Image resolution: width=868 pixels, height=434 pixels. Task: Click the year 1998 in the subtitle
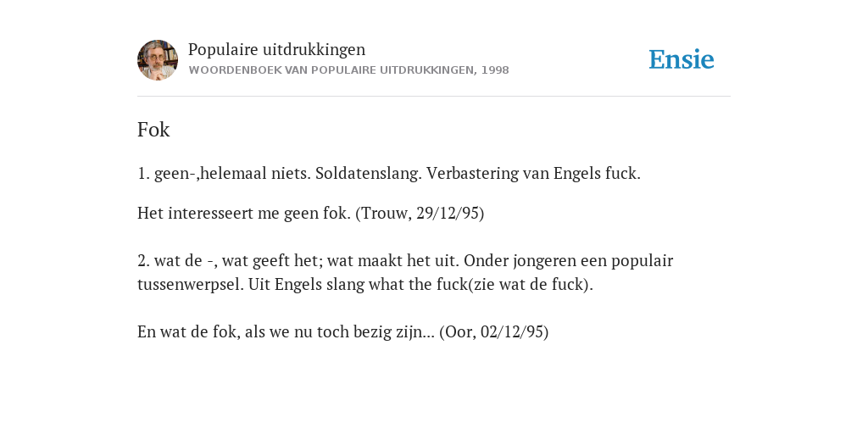click(x=495, y=70)
